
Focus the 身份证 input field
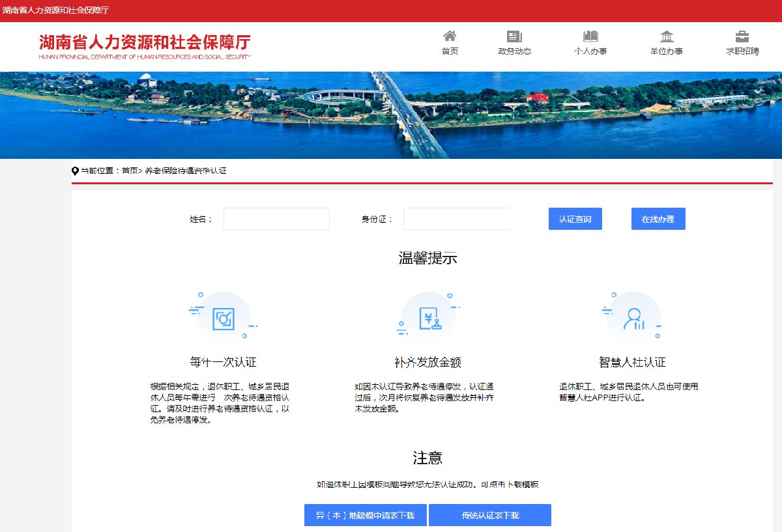[x=456, y=219]
